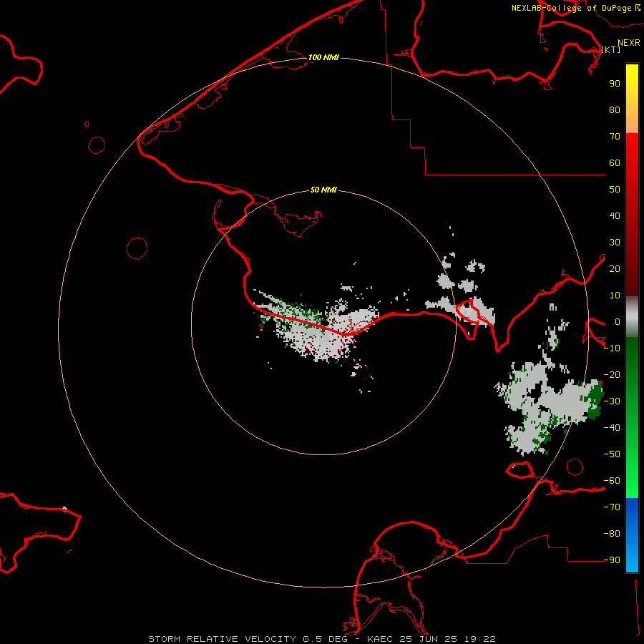This screenshot has width=644, height=644.
Task: Select the 20 value on velocity scale
Action: point(615,268)
